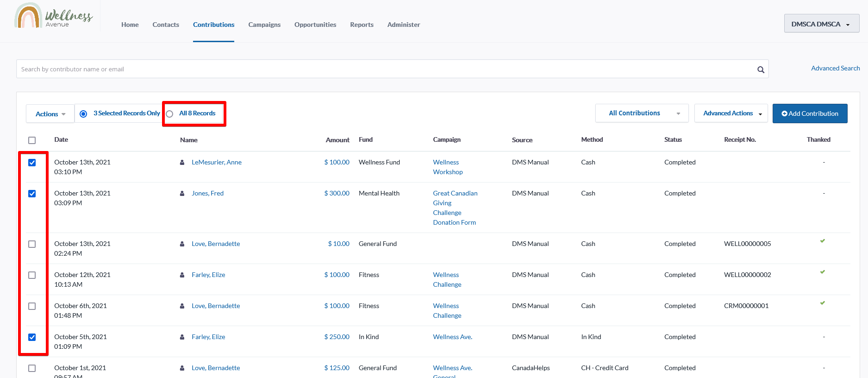
Task: Open the $ 250.00 In Kind amount link
Action: pos(337,337)
